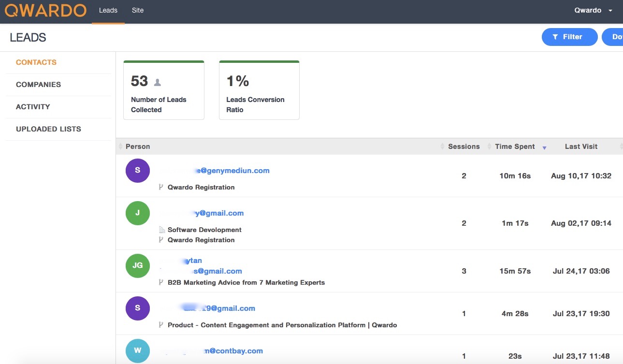This screenshot has width=623, height=364.
Task: Click the Qwardo logo
Action: click(45, 11)
